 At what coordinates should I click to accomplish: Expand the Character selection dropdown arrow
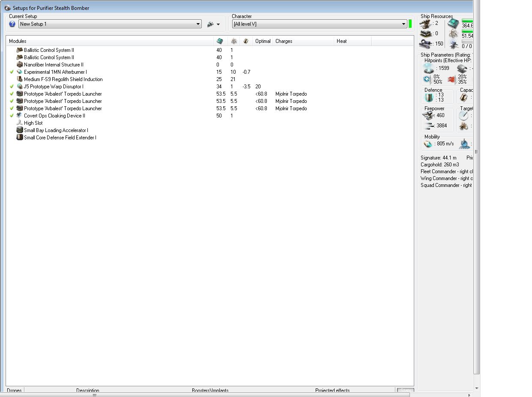coord(404,24)
